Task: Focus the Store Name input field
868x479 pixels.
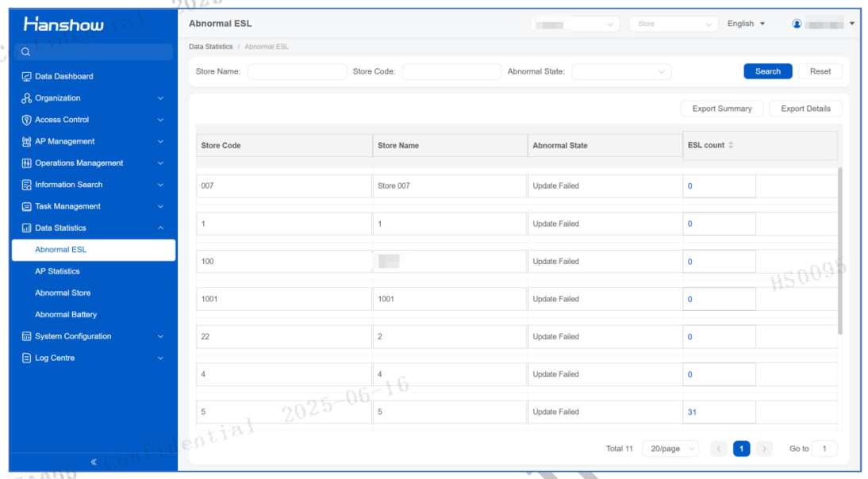Action: click(298, 71)
